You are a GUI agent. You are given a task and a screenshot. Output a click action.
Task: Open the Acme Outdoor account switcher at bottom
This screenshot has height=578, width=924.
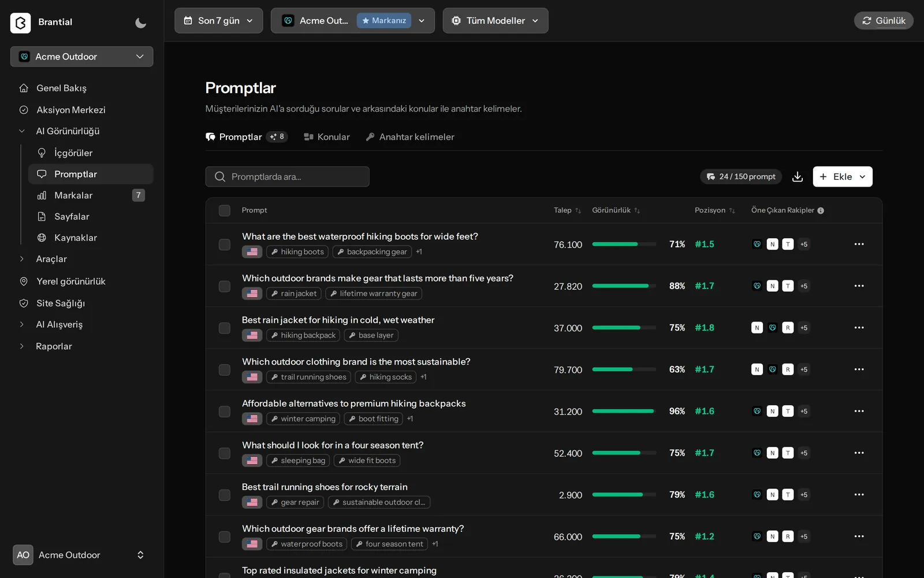coord(79,555)
